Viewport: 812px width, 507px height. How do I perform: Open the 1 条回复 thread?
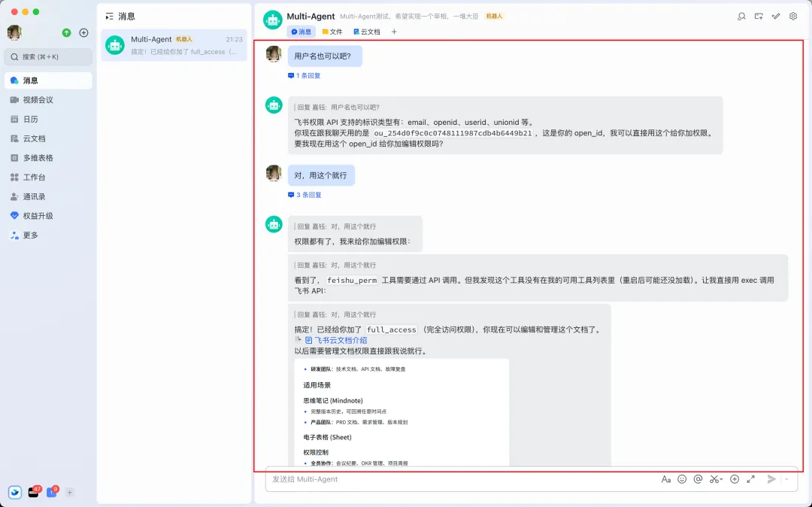[x=304, y=76]
